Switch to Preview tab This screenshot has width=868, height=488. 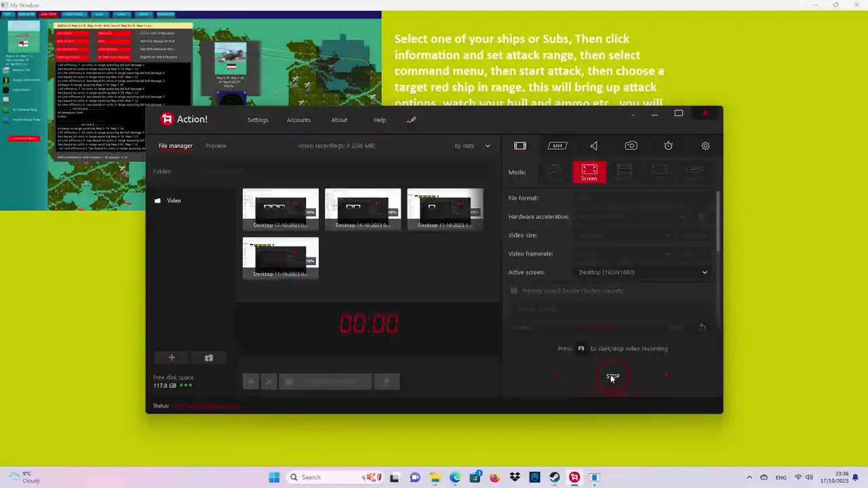216,146
